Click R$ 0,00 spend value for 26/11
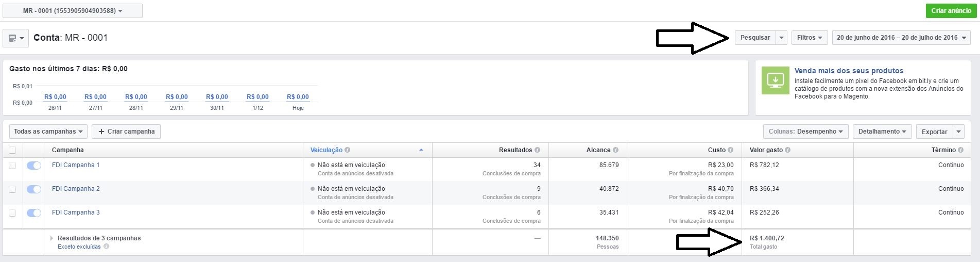Screen dimensions: 980x262 [55, 97]
